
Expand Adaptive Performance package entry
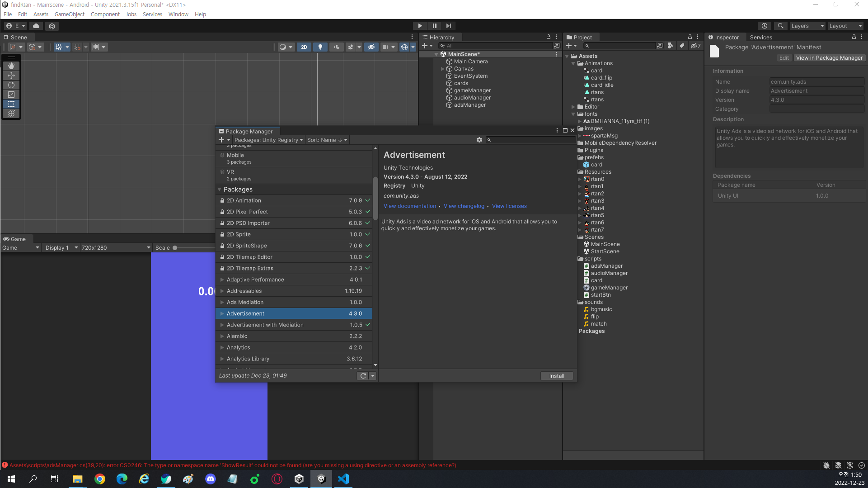[x=222, y=280]
